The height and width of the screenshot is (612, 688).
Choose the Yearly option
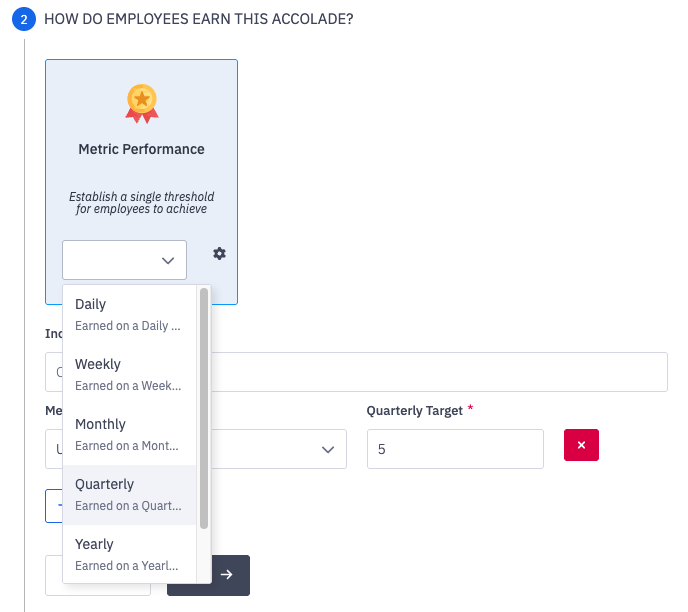[x=130, y=553]
